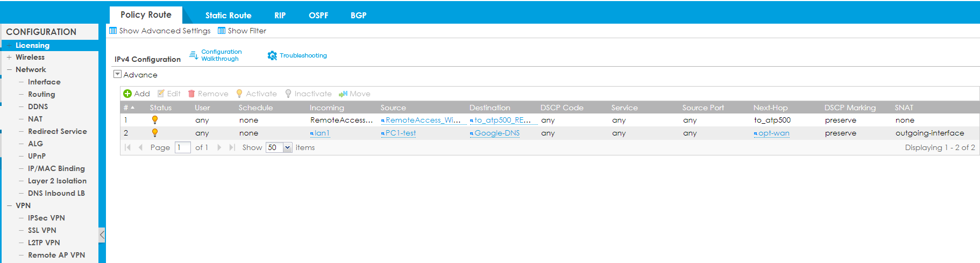980x263 pixels.
Task: Open the Google-DNS destination link
Action: coord(496,133)
